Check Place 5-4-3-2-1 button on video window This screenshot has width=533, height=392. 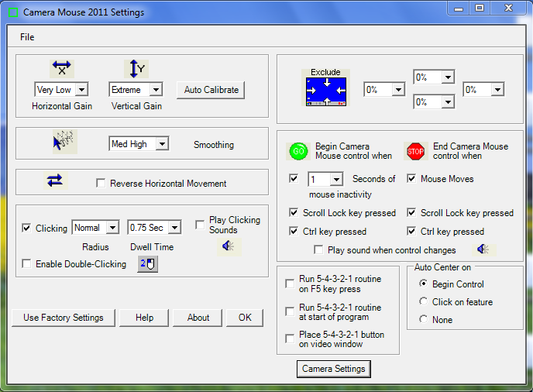(x=290, y=339)
